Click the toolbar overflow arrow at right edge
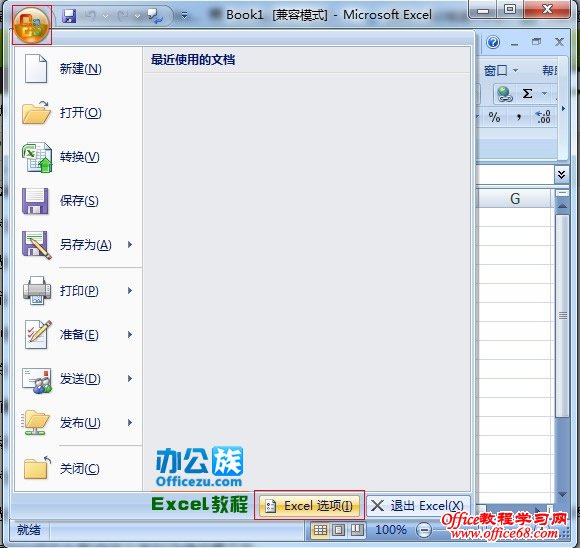580x548 pixels. [x=563, y=108]
